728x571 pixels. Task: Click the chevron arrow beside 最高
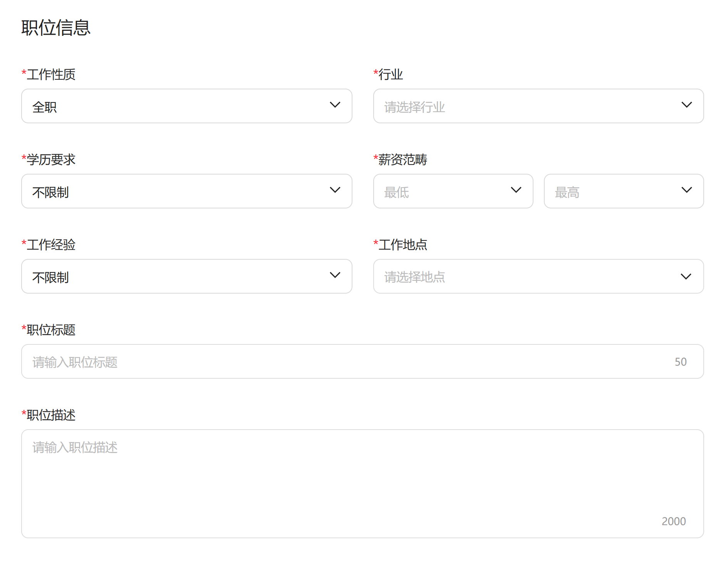point(686,190)
